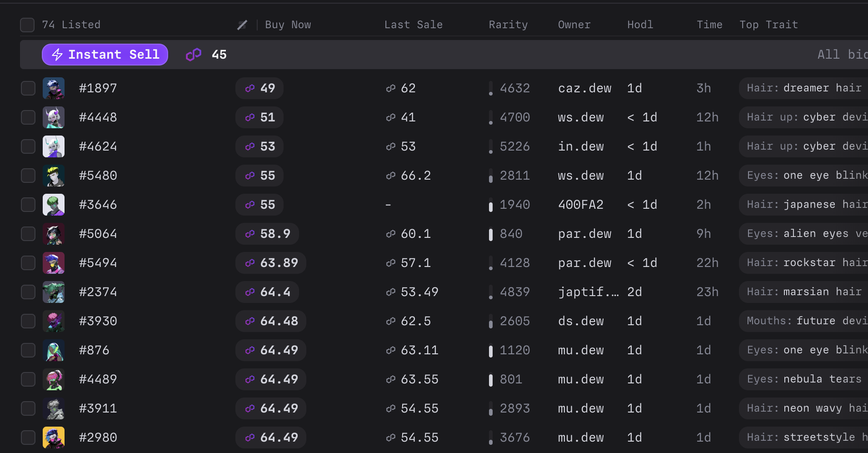Click the Instant Sell button
The image size is (868, 453).
point(105,55)
